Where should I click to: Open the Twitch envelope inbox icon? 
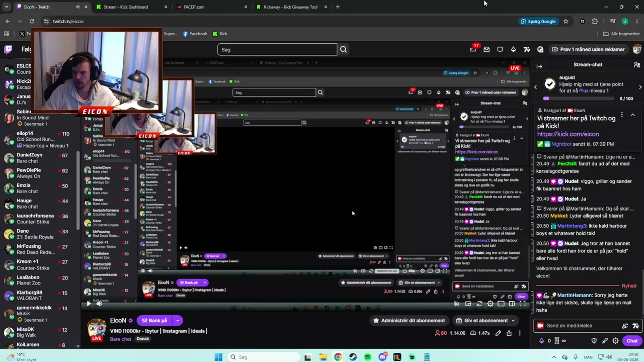click(487, 49)
